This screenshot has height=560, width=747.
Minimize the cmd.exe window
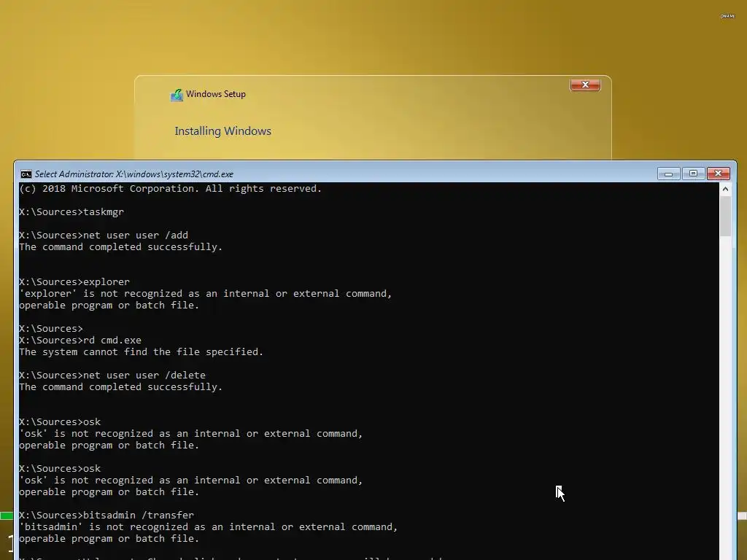(x=668, y=174)
